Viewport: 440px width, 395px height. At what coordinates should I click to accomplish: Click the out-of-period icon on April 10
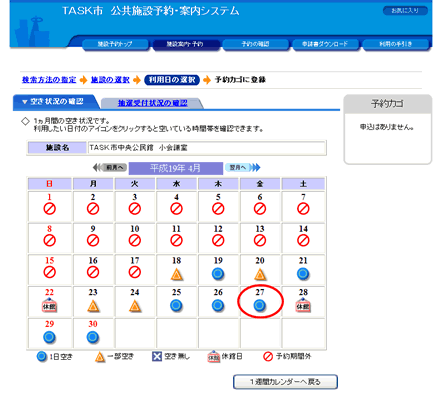click(x=135, y=240)
